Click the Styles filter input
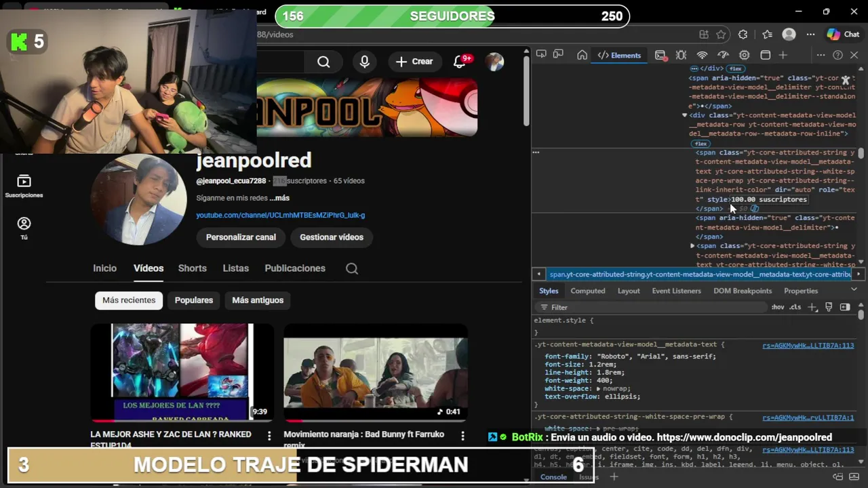Image resolution: width=868 pixels, height=488 pixels. (651, 308)
